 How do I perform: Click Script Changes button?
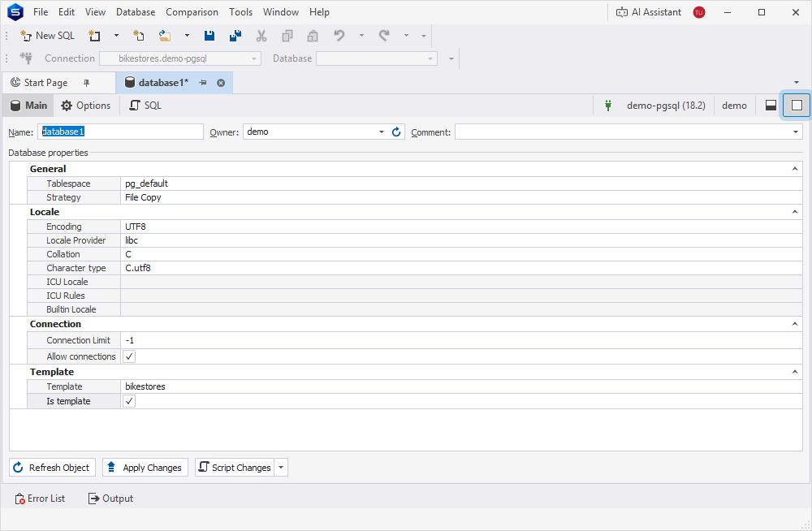[x=235, y=468]
